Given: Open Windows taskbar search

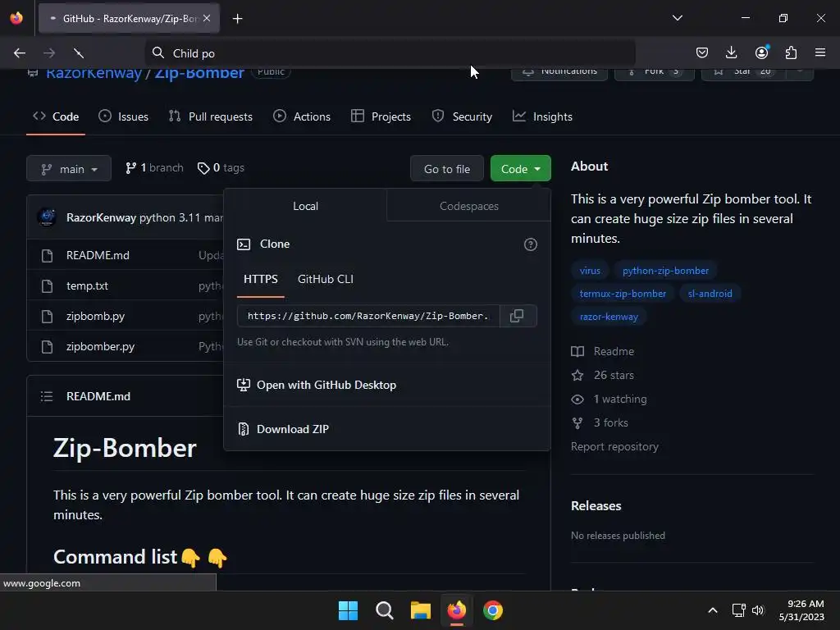Looking at the screenshot, I should [384, 610].
